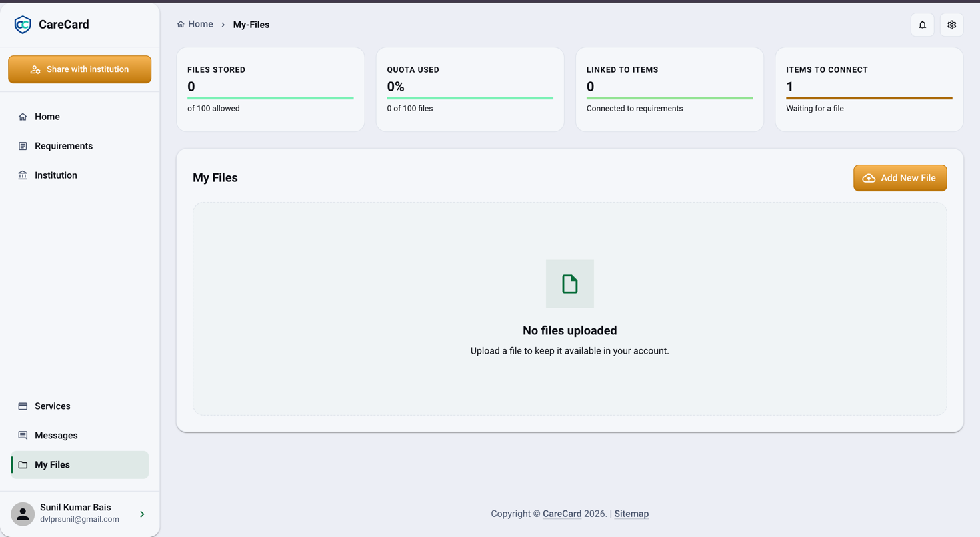This screenshot has height=537, width=980.
Task: Click the No files uploaded heading
Action: (x=570, y=331)
